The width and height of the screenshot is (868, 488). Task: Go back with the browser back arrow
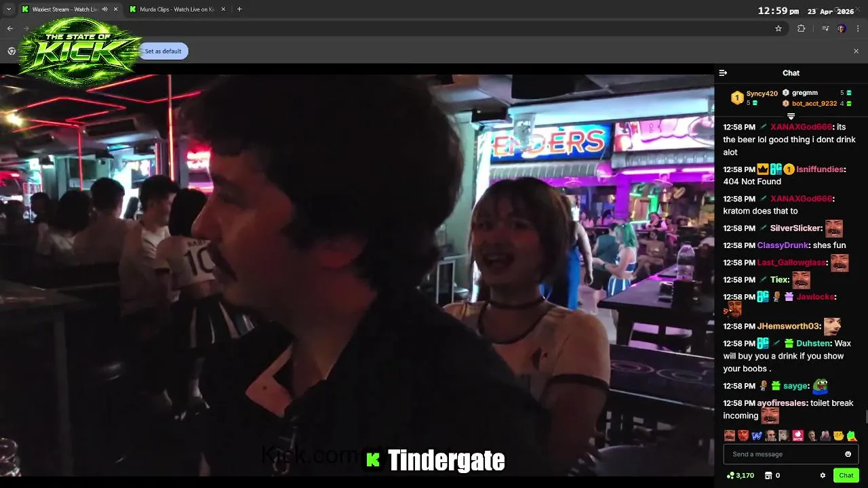[10, 28]
